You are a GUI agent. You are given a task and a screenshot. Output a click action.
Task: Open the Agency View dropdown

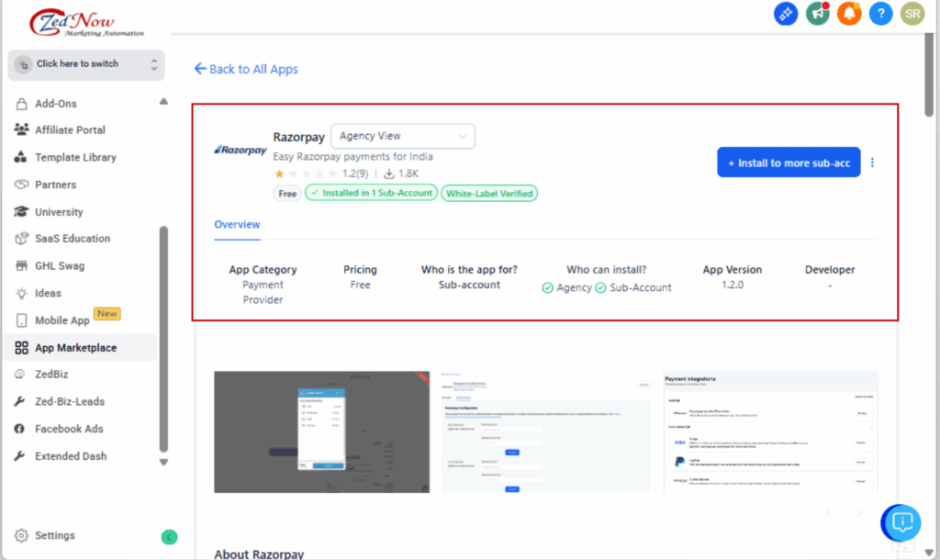pos(403,136)
